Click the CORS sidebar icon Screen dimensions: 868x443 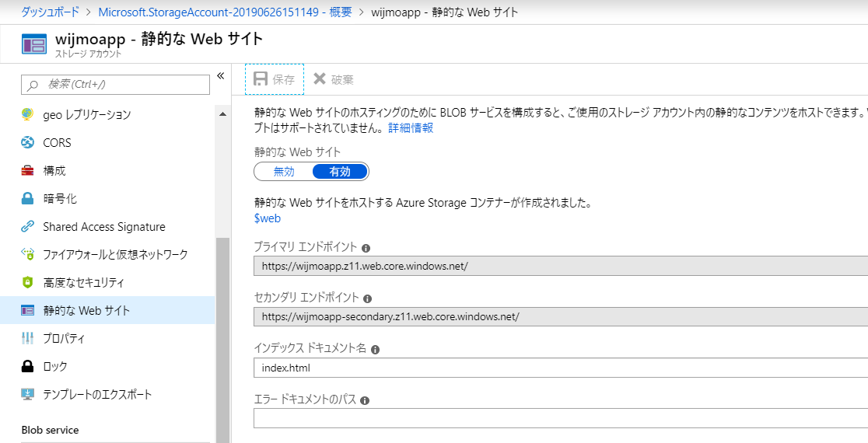tap(27, 143)
